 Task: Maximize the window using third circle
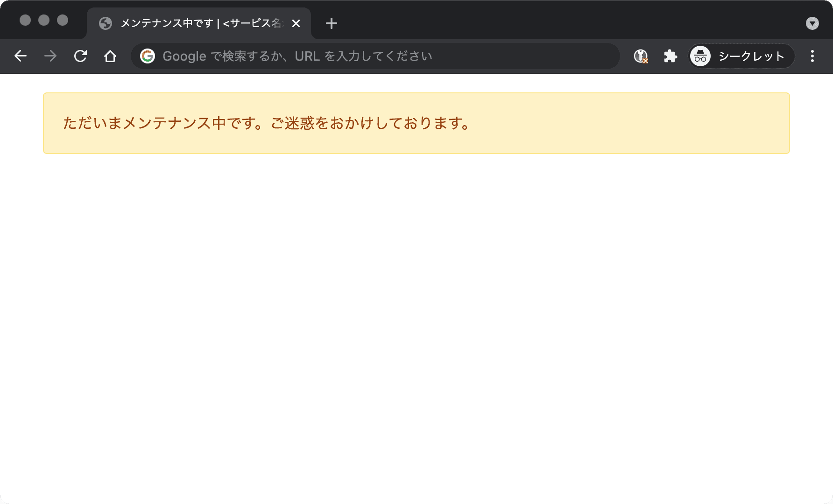pyautogui.click(x=63, y=20)
